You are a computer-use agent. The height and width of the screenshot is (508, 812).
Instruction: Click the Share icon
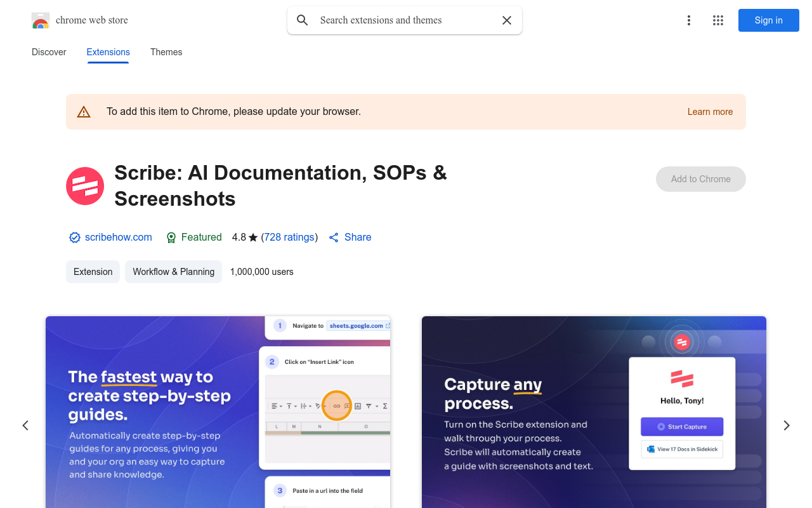click(x=334, y=237)
